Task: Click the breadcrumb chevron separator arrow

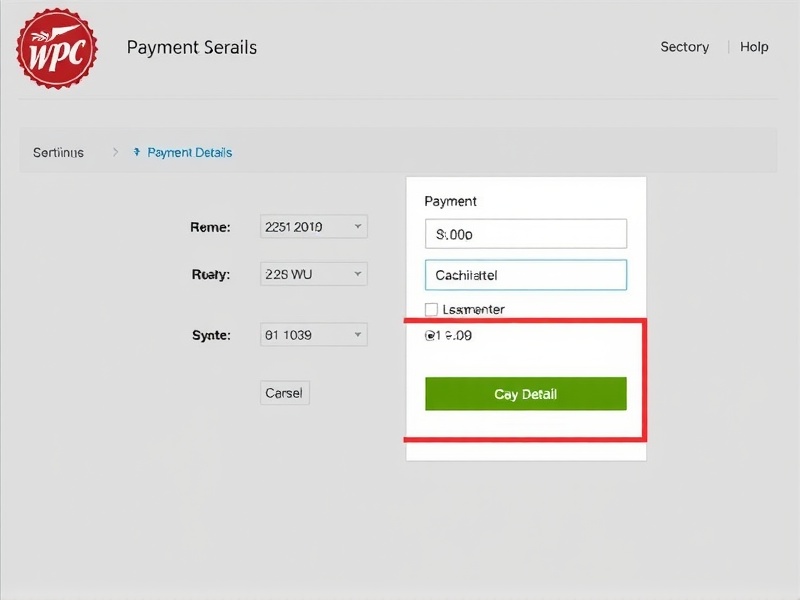Action: tap(115, 153)
